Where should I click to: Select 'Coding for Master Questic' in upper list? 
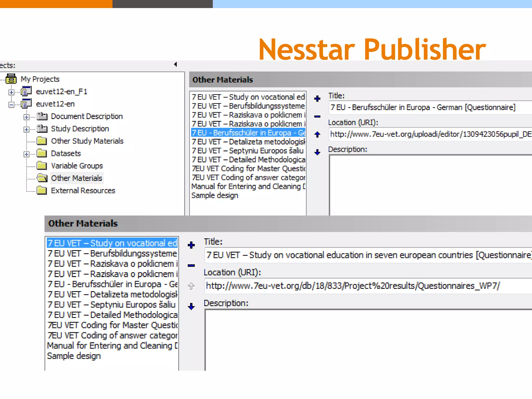(248, 169)
